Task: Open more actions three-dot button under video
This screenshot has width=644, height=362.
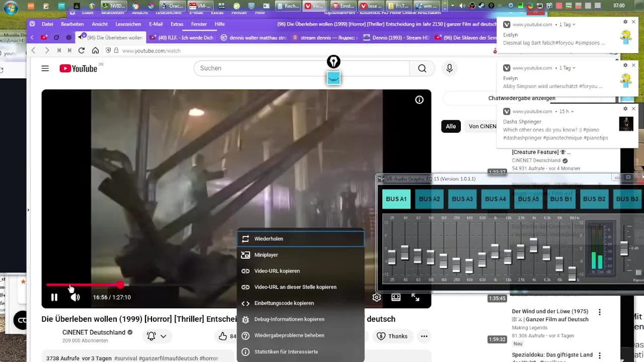Action: click(424, 336)
